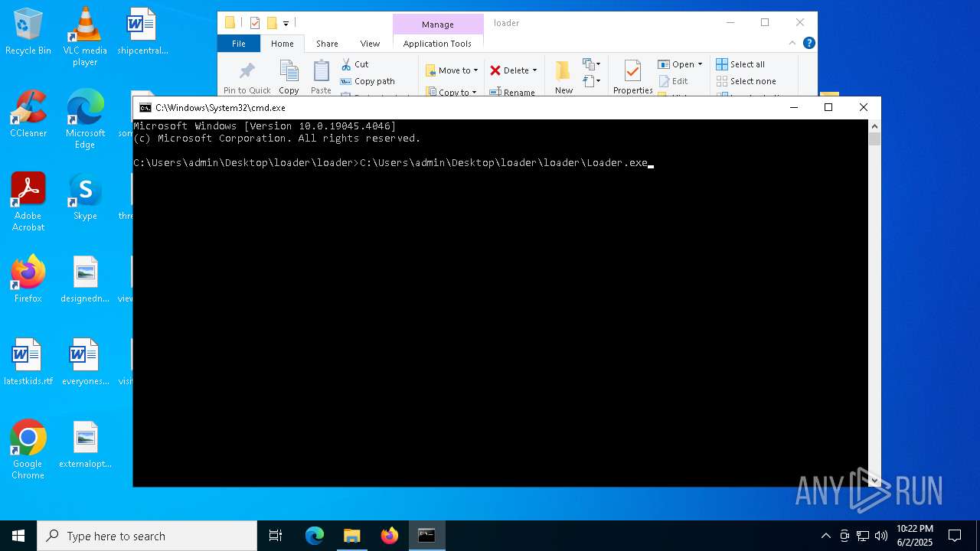Switch to the Share ribbon tab

(327, 44)
